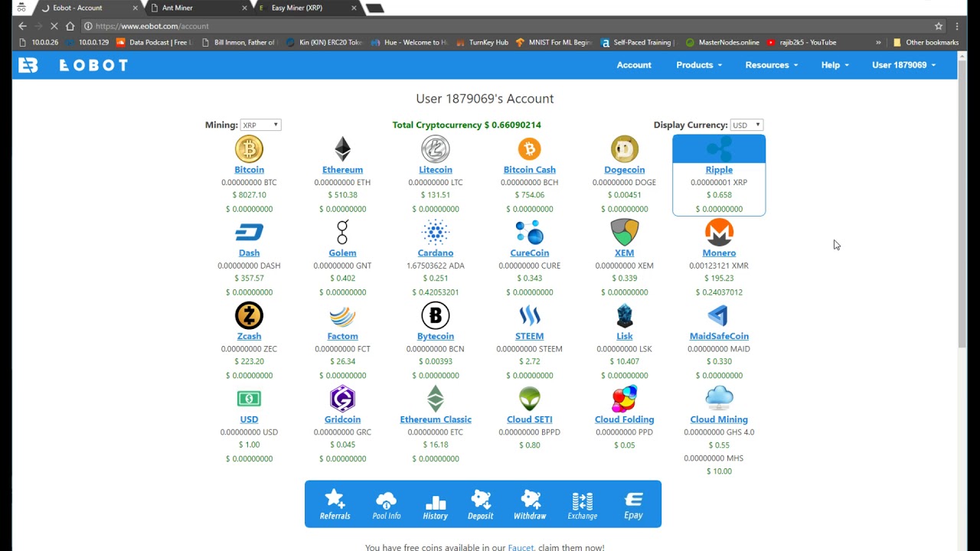Select the Zcash coin icon
980x551 pixels.
pyautogui.click(x=249, y=315)
